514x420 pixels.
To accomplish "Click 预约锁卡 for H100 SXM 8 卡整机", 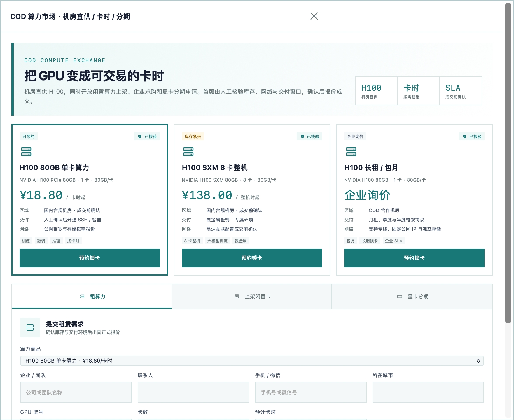I will pos(252,258).
